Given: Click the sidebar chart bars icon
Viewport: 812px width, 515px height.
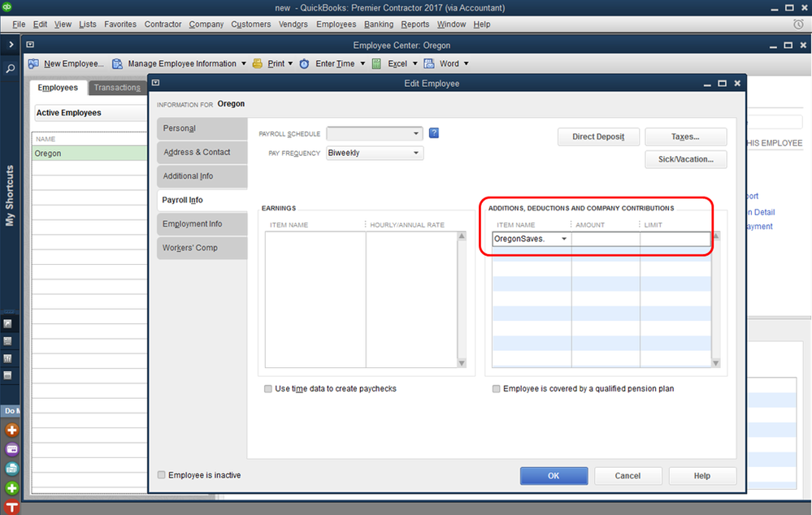Looking at the screenshot, I should coord(8,358).
